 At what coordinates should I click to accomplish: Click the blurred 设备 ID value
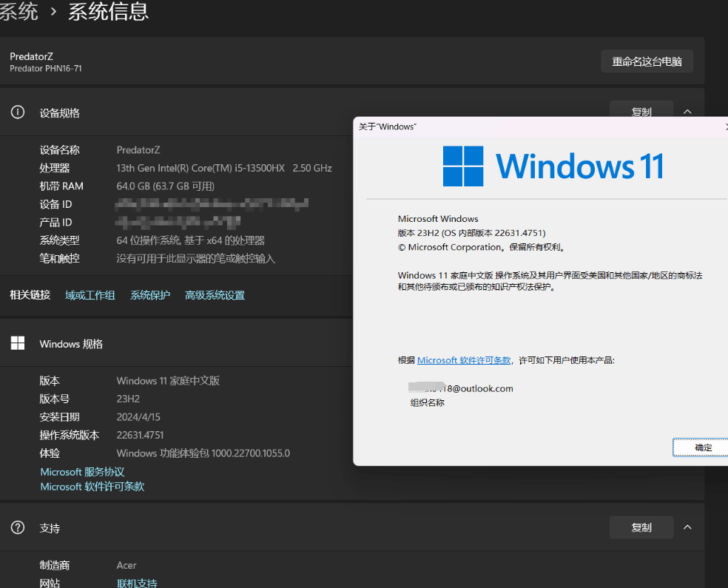(212, 203)
